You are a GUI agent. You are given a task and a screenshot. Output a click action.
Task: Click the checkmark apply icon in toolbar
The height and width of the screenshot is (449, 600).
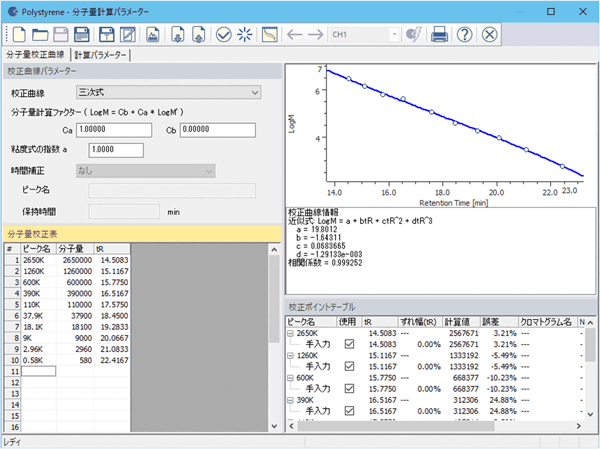[x=223, y=35]
